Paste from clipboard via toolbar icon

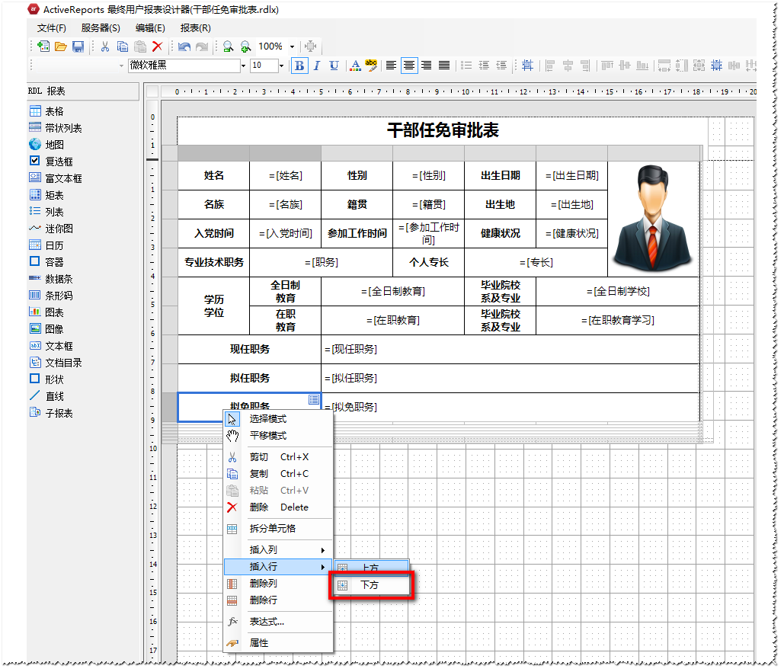[140, 46]
